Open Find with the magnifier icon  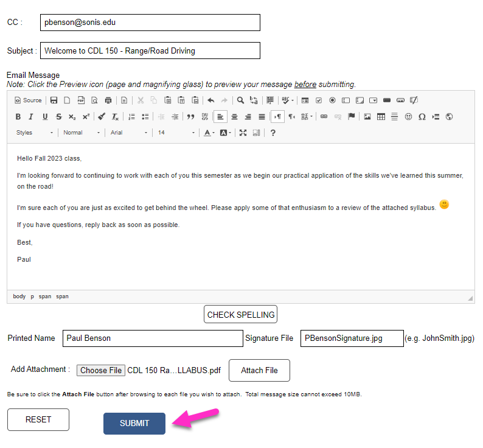click(x=240, y=100)
